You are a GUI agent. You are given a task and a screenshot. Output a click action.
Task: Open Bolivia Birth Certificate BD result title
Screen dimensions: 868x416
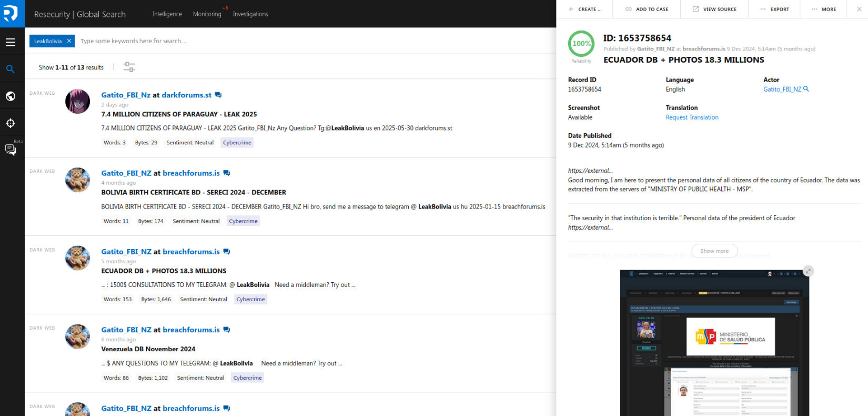click(194, 193)
